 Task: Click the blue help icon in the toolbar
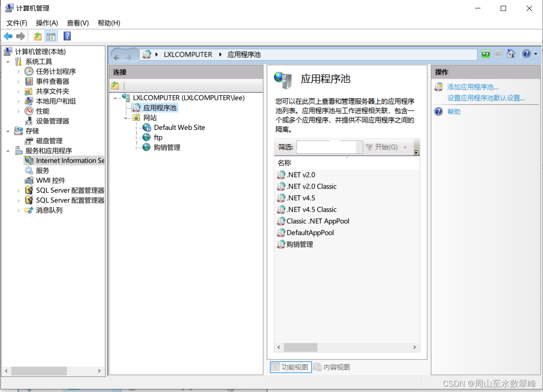pos(67,36)
